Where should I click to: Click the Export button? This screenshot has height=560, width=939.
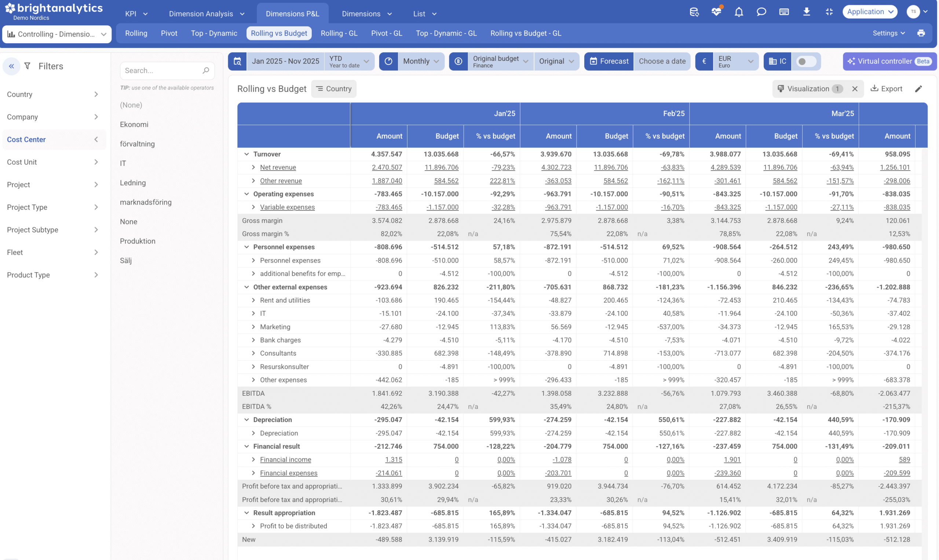[x=886, y=89]
